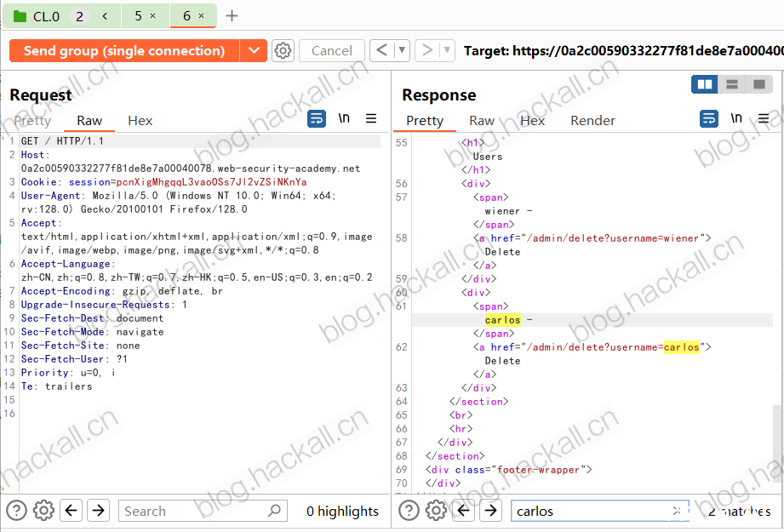This screenshot has height=532, width=784.
Task: Collapse the CL.0 tab group arrow
Action: (x=105, y=16)
